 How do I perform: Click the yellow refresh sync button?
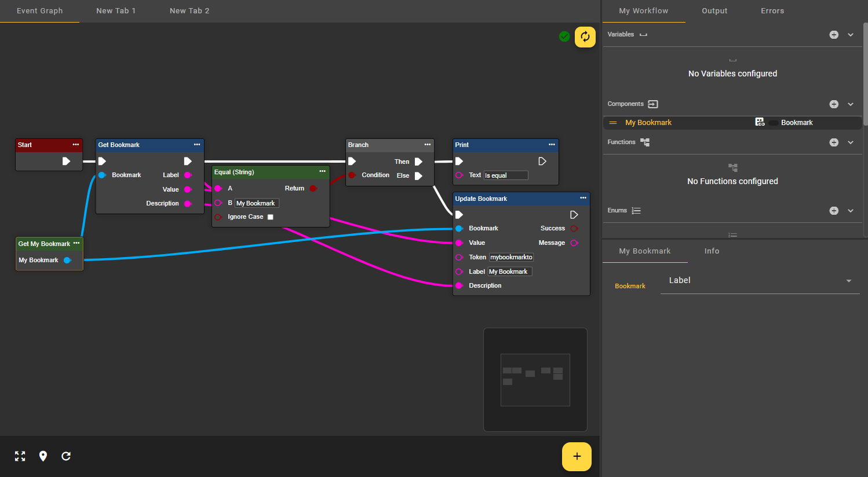[x=585, y=37]
